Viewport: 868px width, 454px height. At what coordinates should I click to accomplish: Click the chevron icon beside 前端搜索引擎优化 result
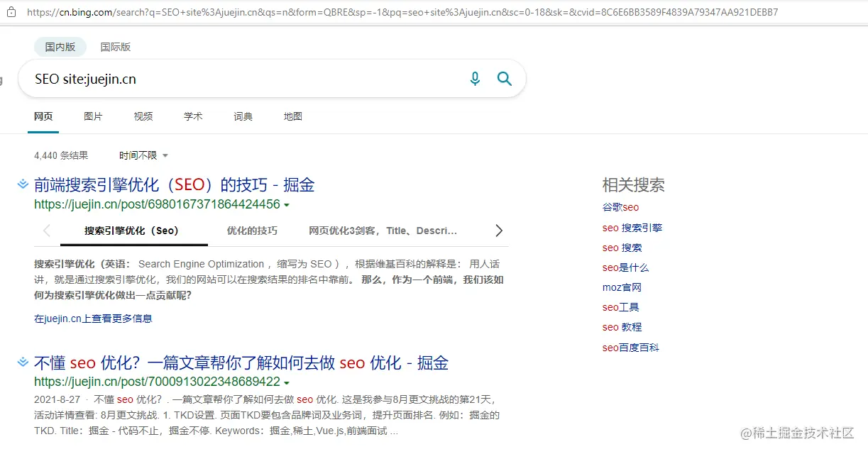[23, 184]
